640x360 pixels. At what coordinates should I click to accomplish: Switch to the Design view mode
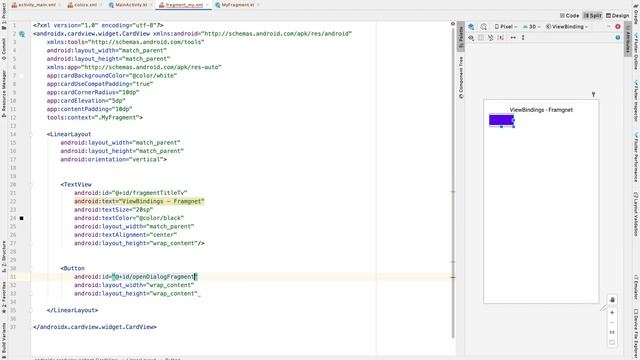(617, 16)
